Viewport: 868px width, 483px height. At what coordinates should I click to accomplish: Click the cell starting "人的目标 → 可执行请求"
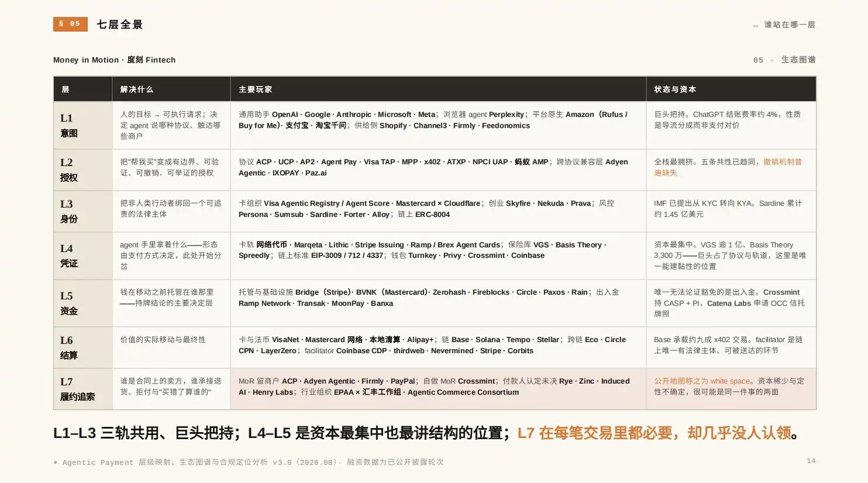[171, 125]
